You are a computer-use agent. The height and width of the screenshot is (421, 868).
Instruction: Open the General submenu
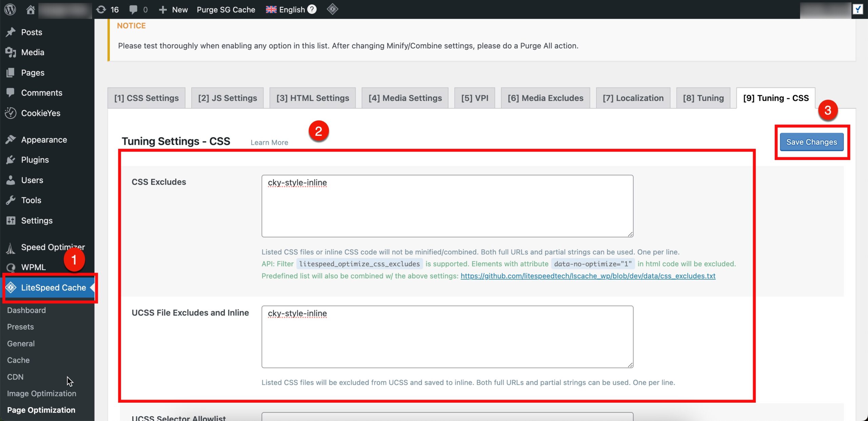point(21,343)
